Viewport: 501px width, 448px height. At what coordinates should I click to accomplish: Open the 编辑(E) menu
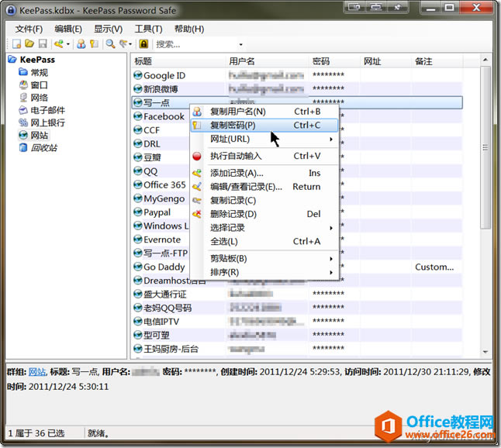point(68,29)
